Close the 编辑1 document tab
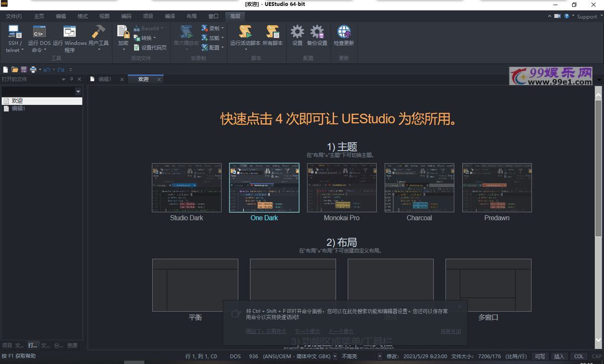The height and width of the screenshot is (364, 604). click(x=122, y=79)
